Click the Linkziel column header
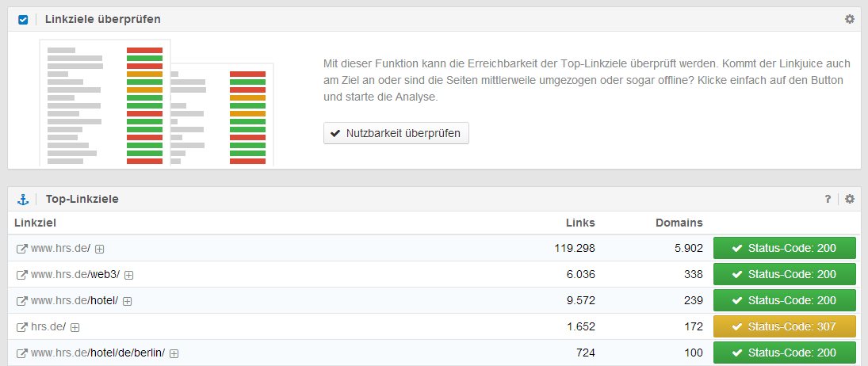This screenshot has width=868, height=366. (35, 223)
